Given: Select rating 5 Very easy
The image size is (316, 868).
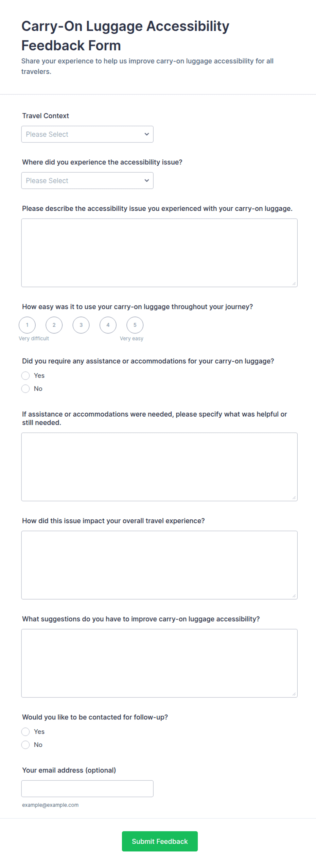Looking at the screenshot, I should (135, 325).
